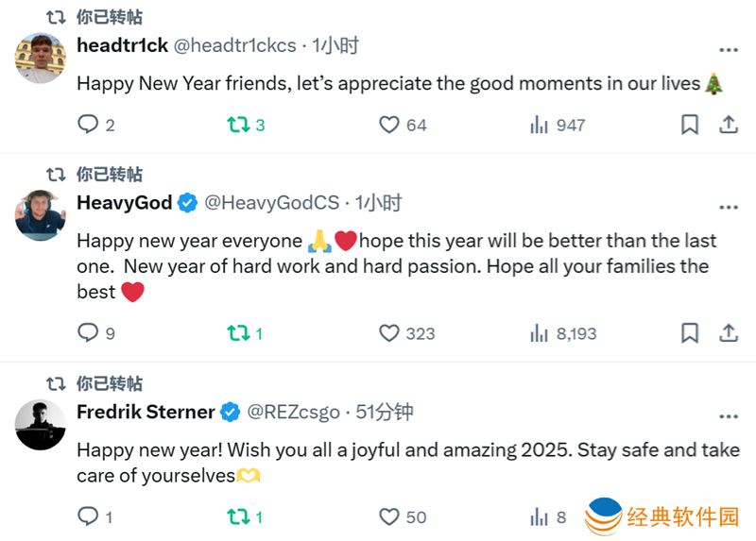Open more options on Fredrik Sterner's post
Viewport: 756px width, 541px height.
[x=728, y=417]
